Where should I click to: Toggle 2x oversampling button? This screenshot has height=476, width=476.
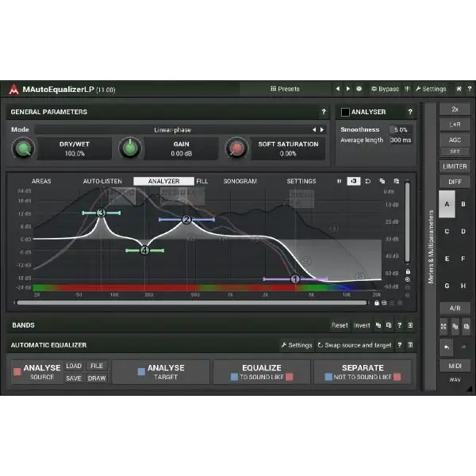click(x=455, y=109)
